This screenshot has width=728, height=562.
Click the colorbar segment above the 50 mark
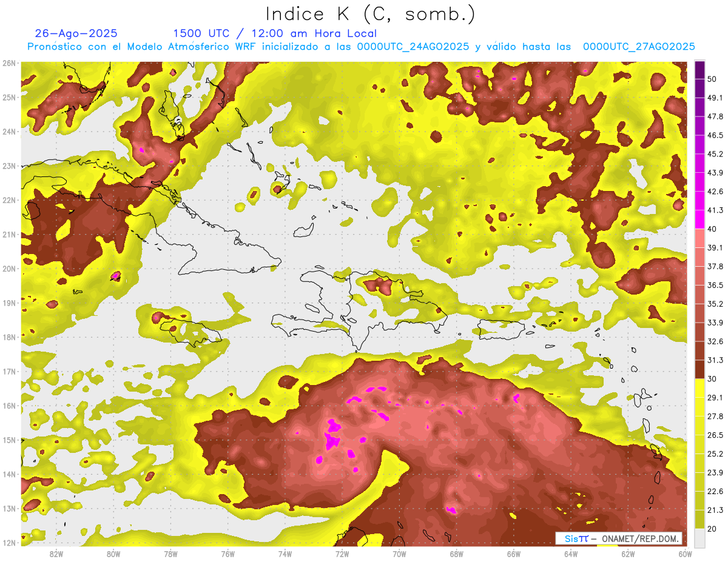(x=699, y=70)
